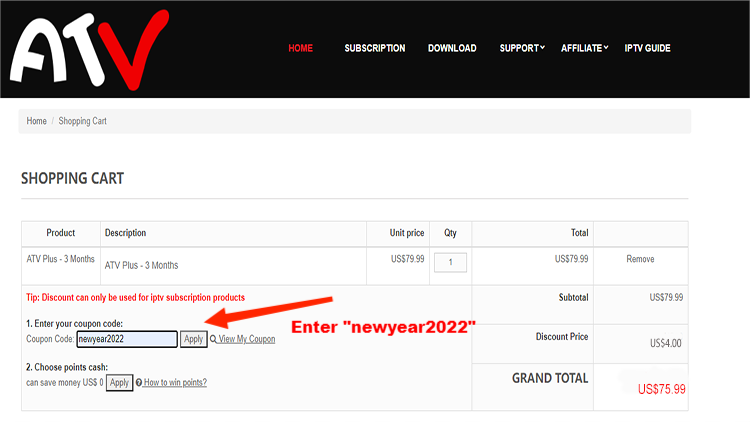Click the Subtotal US$79.99 value

pyautogui.click(x=666, y=298)
